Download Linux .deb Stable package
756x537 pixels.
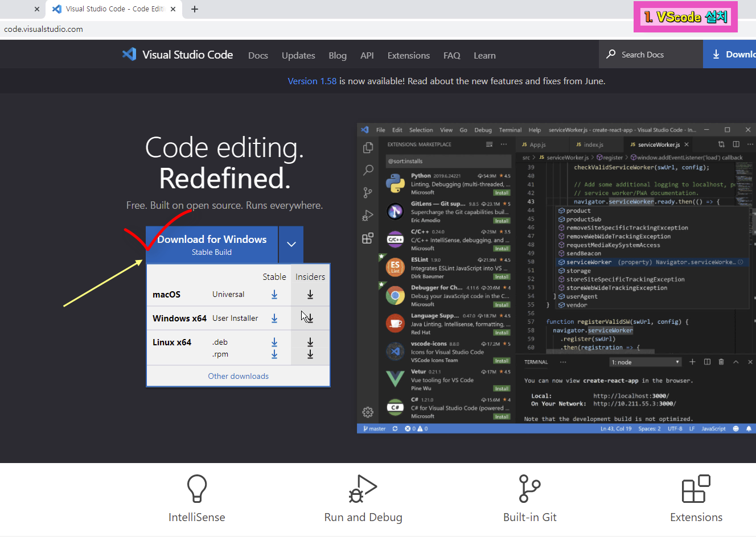[274, 342]
